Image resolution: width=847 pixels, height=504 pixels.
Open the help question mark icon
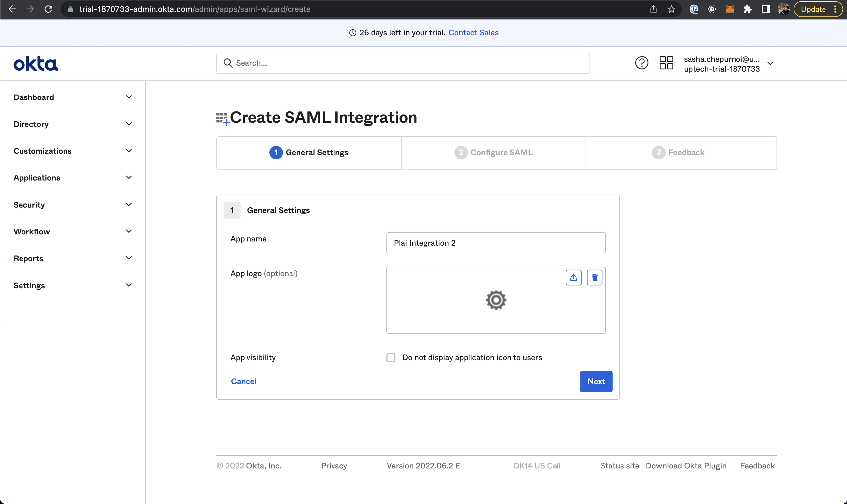pos(641,63)
